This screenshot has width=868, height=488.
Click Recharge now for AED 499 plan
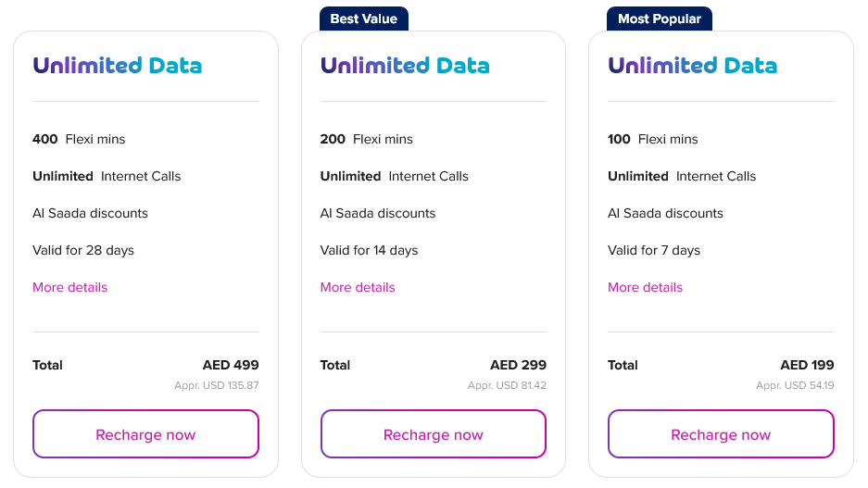[x=145, y=434]
